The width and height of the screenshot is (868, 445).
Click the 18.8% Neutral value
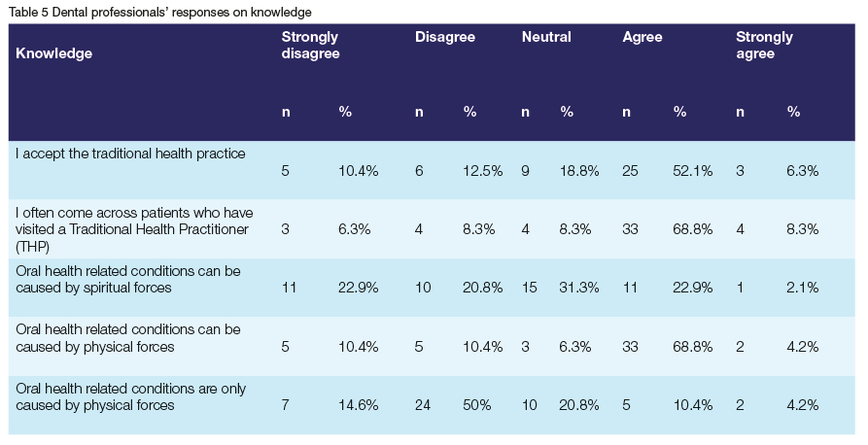click(x=579, y=171)
